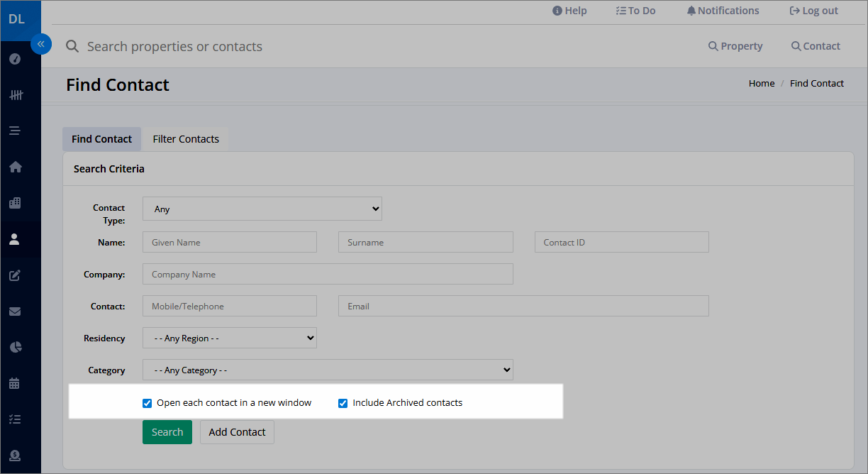Viewport: 868px width, 474px height.
Task: Open the Residency Any Region dropdown
Action: point(230,338)
